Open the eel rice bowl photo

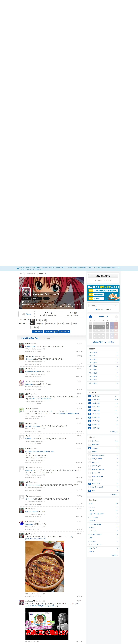pos(45,566)
